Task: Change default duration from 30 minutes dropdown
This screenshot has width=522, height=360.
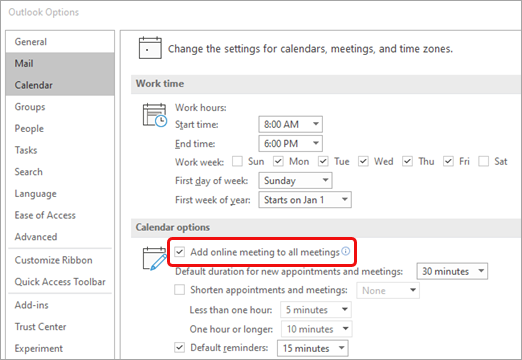Action: 452,271
